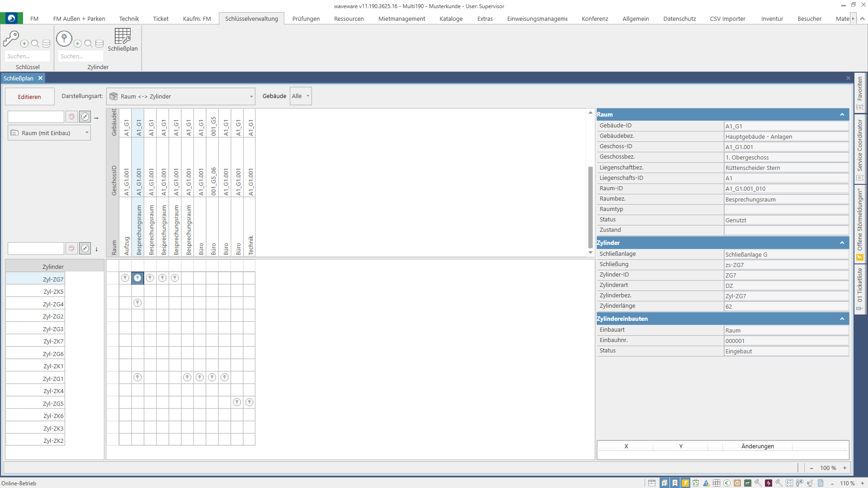The height and width of the screenshot is (488, 868).
Task: Click the large Zylinder lock icon
Action: (x=64, y=39)
